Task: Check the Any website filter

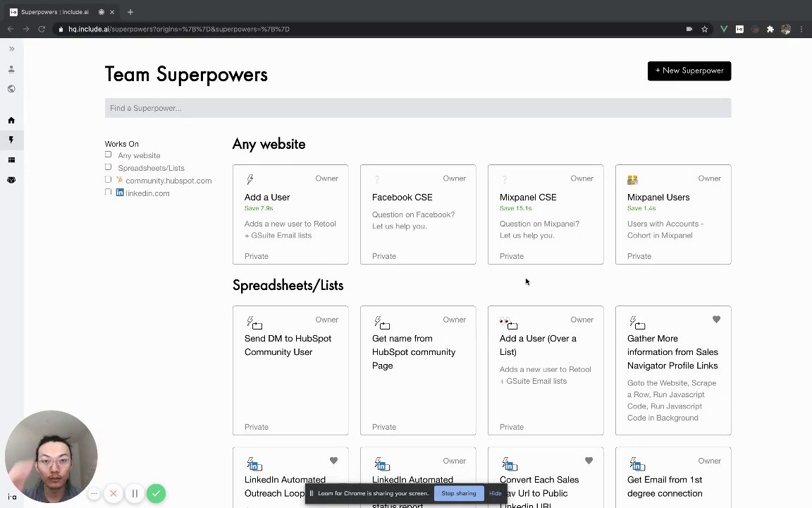Action: 109,155
